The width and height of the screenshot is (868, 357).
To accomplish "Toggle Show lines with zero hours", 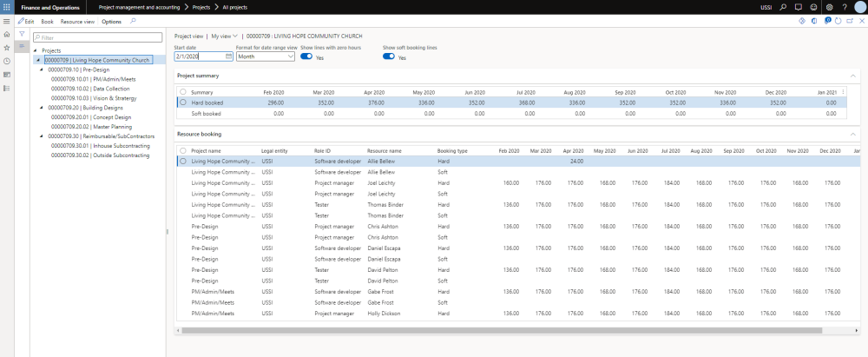I will tap(306, 56).
